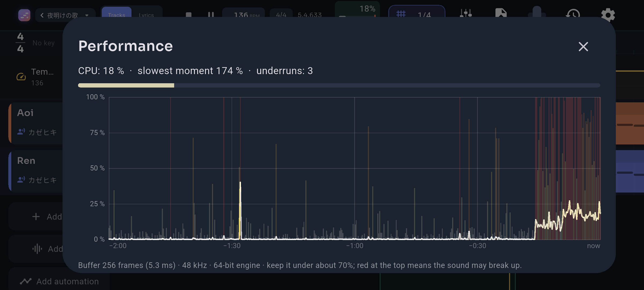Click the tempo gauge icon

(21, 77)
